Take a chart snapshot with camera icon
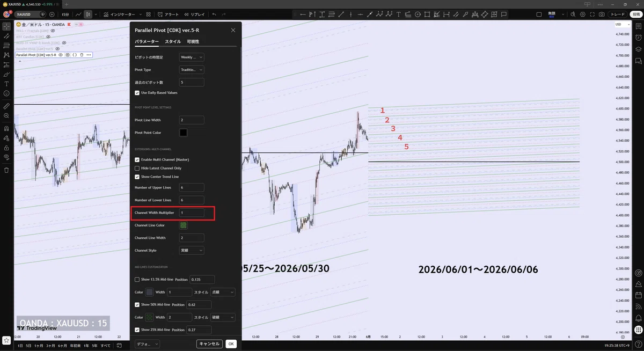Viewport: 644px width, 351px height. point(602,14)
